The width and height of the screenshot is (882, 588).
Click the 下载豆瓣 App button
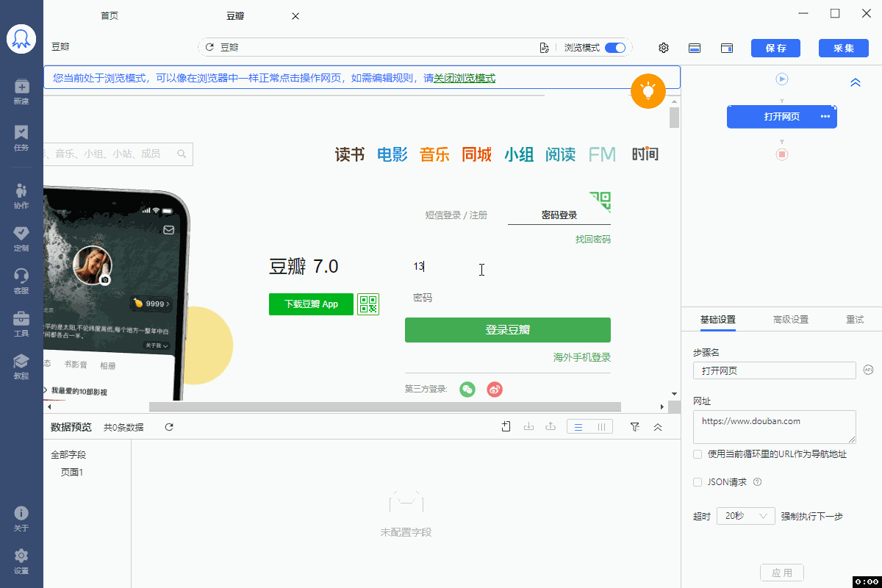point(311,304)
